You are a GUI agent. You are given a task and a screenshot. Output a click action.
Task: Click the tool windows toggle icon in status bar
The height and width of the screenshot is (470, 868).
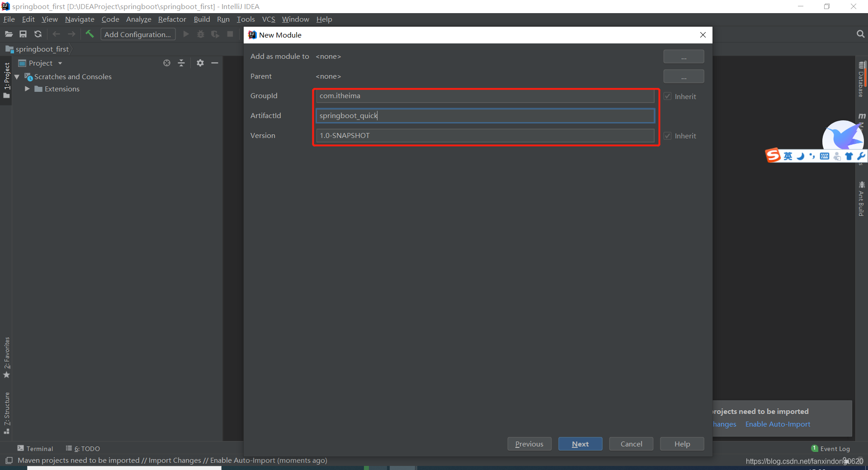pos(9,461)
